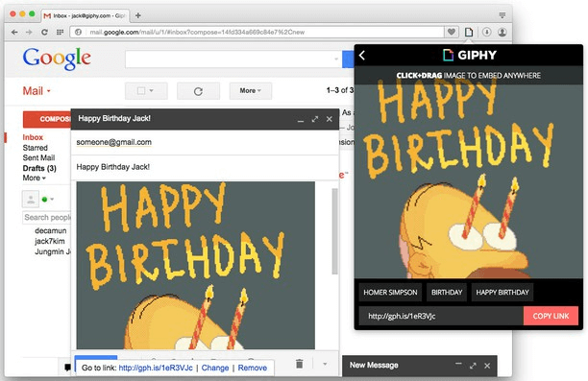The height and width of the screenshot is (381, 588).
Task: Click the someone@gmail.com recipient field
Action: 205,142
